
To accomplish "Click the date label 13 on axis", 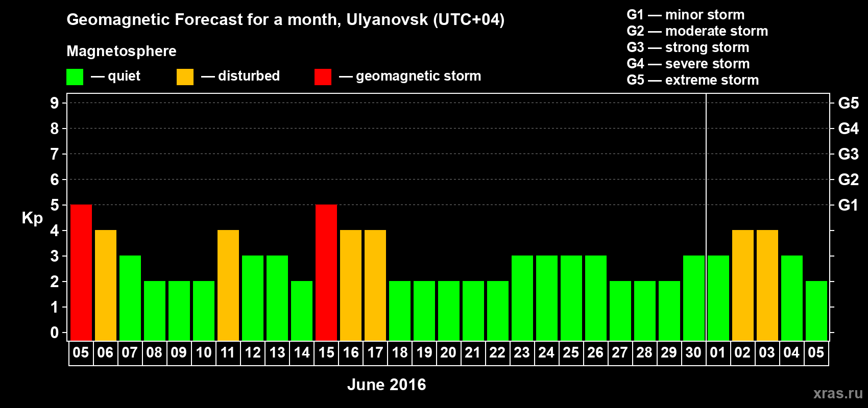I will [x=277, y=352].
